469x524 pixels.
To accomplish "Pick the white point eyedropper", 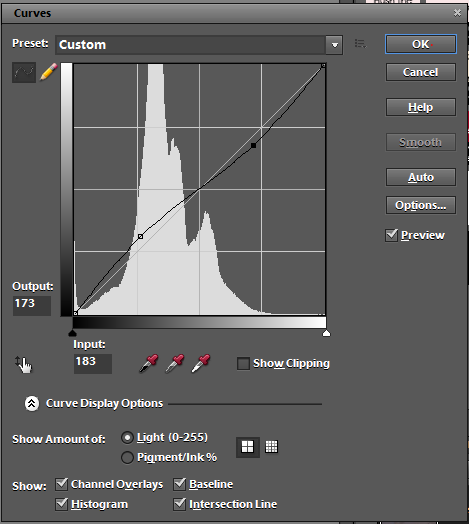I will [x=201, y=363].
